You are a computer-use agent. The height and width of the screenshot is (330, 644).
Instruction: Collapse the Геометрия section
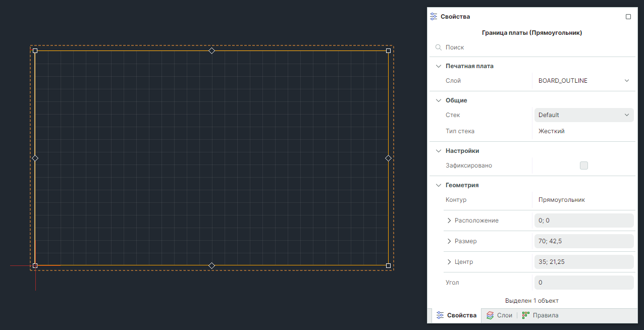tap(438, 185)
